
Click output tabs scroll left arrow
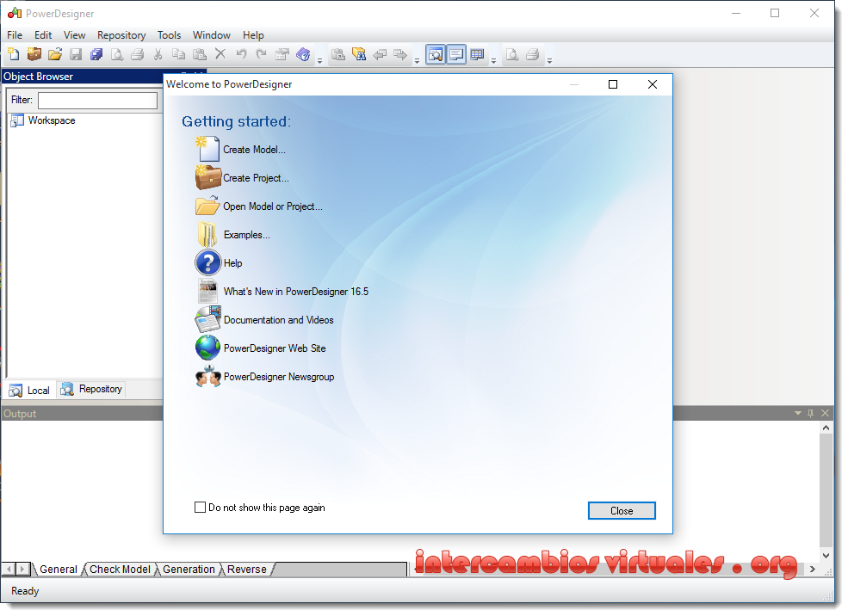pyautogui.click(x=9, y=569)
